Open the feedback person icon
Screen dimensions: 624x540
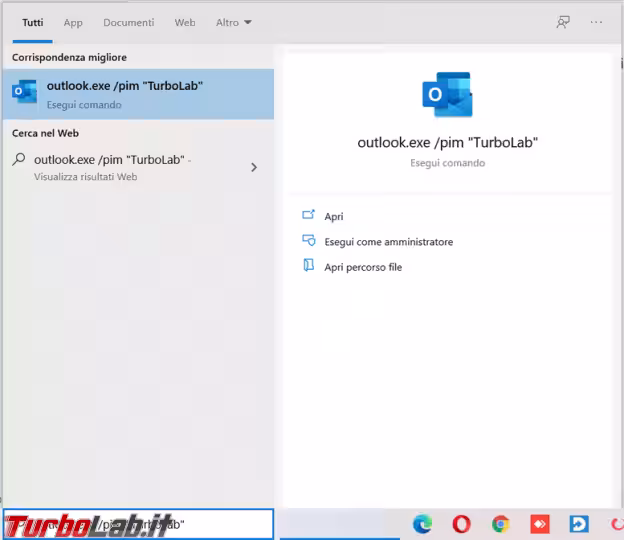click(x=563, y=22)
